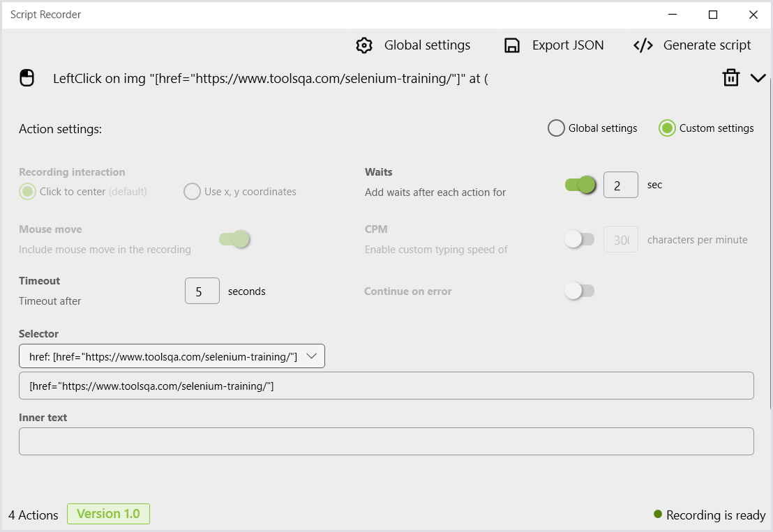Select the Global settings radio button

click(556, 128)
